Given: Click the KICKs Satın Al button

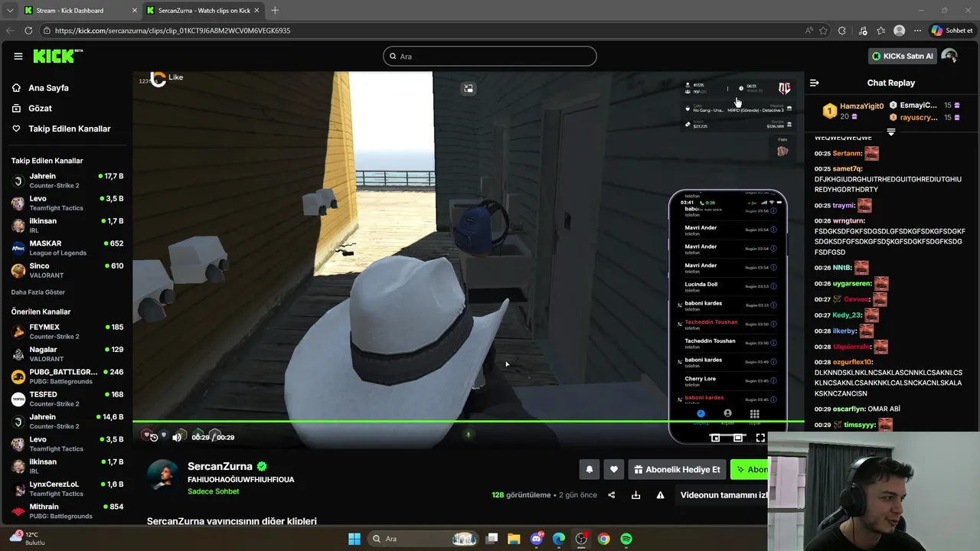Looking at the screenshot, I should point(903,56).
